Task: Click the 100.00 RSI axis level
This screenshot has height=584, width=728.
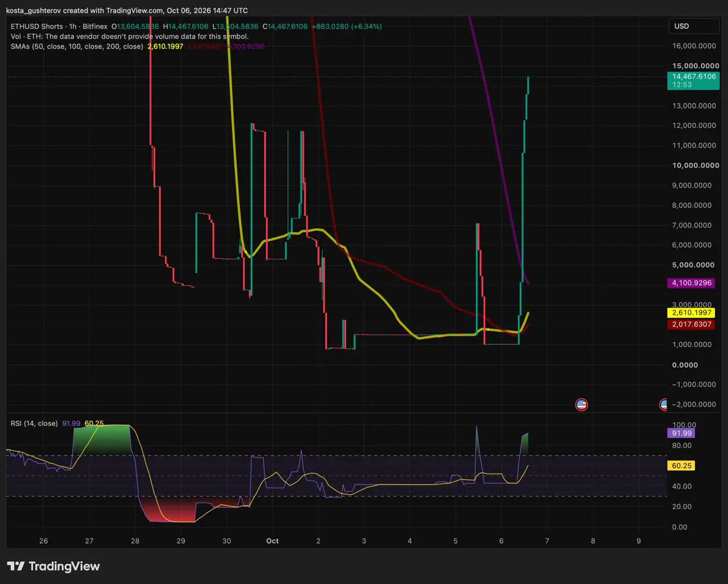Action: click(684, 425)
